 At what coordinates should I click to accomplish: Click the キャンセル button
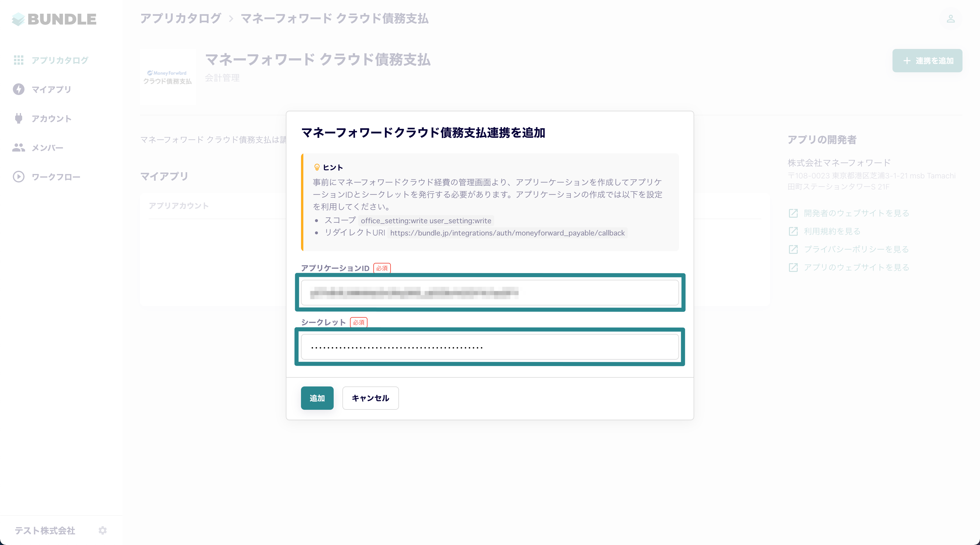[370, 398]
